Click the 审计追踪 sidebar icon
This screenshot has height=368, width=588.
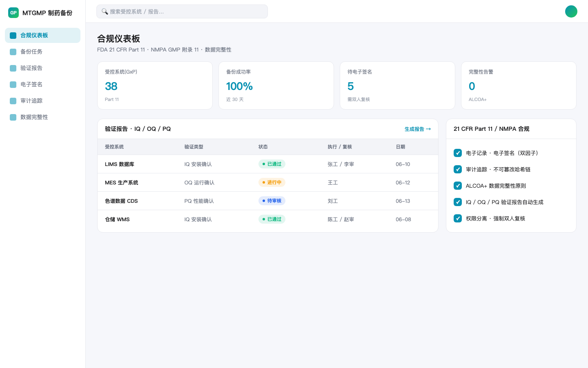click(x=13, y=101)
